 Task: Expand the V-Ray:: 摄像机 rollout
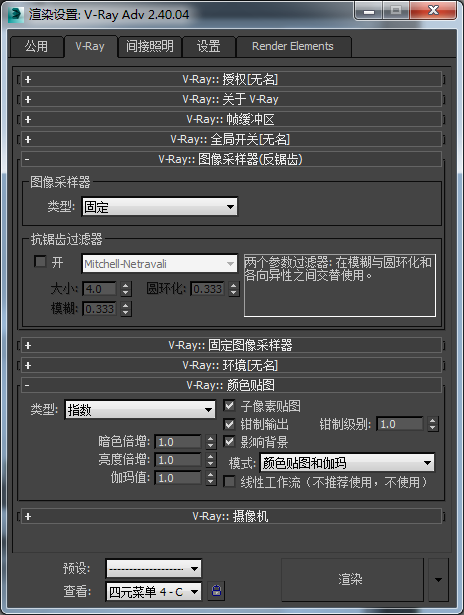pos(231,517)
